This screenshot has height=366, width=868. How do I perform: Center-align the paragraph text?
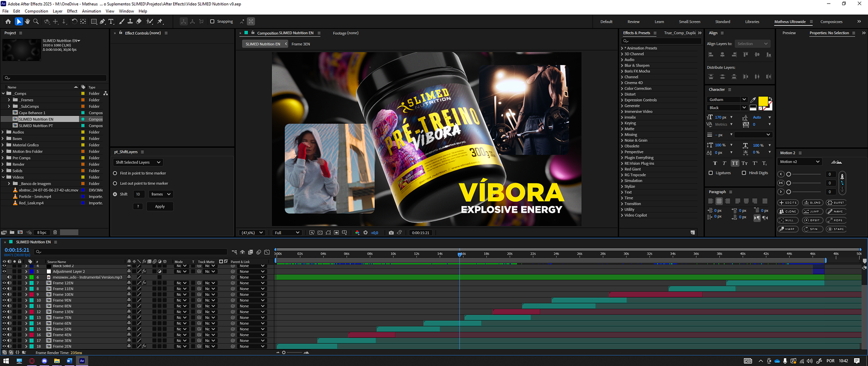[x=720, y=201]
